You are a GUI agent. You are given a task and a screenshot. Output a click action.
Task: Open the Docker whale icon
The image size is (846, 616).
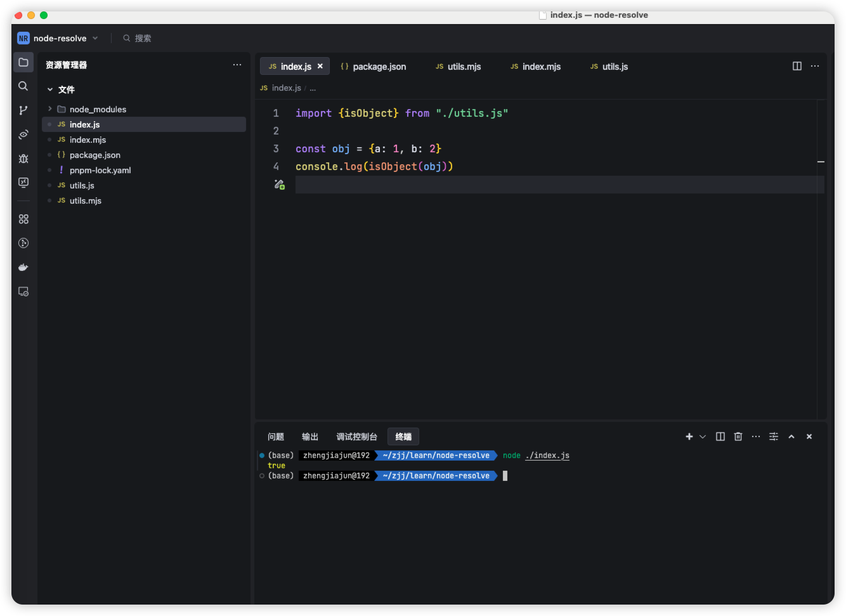23,267
